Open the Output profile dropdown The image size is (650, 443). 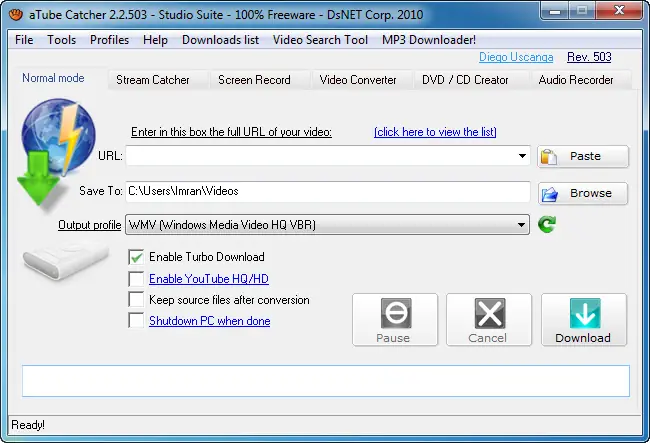tap(327, 225)
